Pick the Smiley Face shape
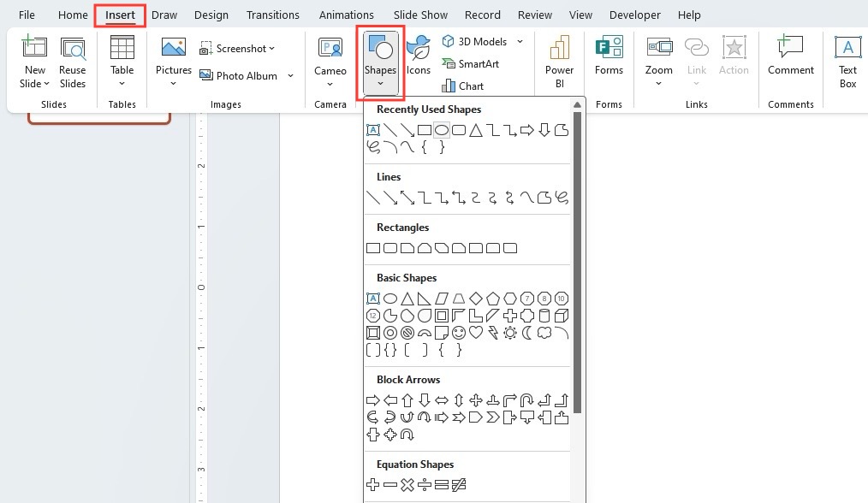868x503 pixels. [x=458, y=333]
